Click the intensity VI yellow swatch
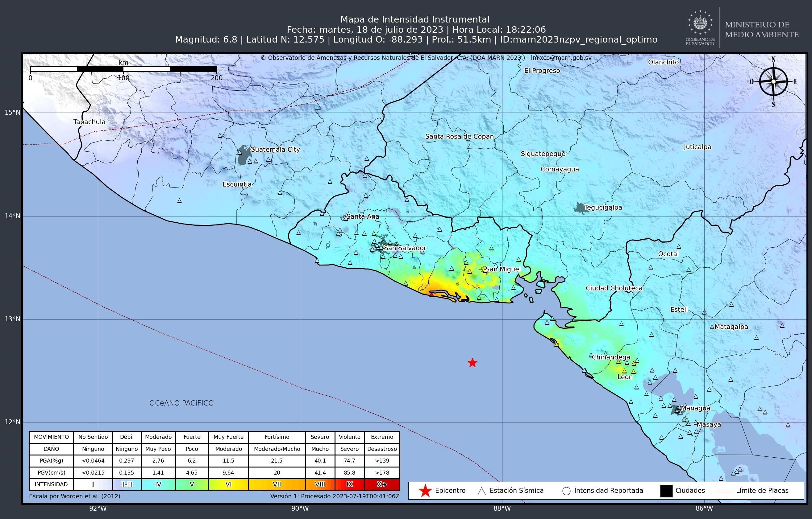The height and width of the screenshot is (519, 812). point(228,484)
